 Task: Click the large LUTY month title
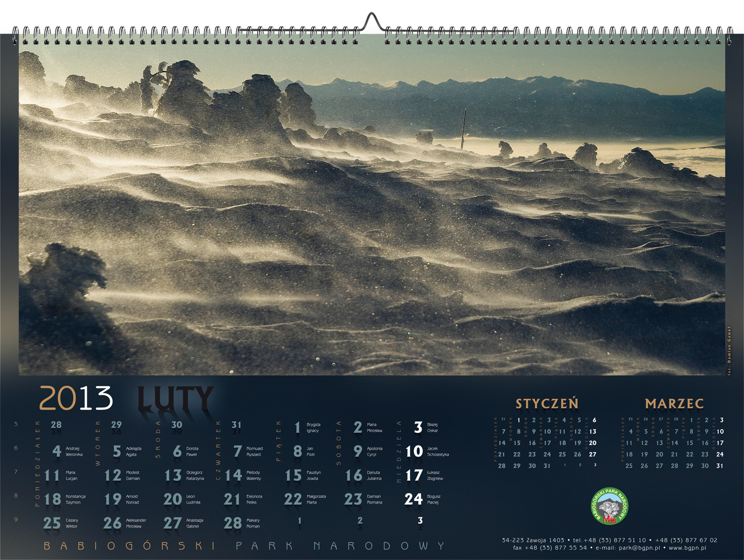pos(175,399)
